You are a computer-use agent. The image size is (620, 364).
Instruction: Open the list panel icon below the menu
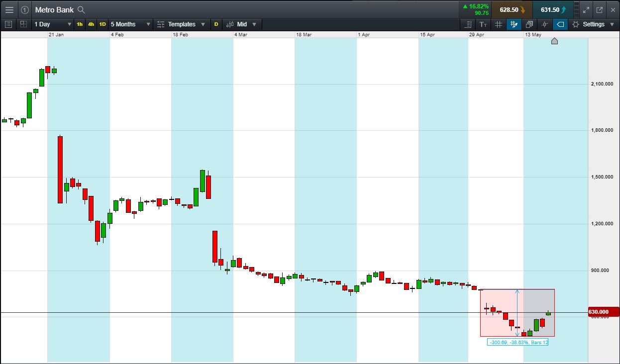pos(8,24)
